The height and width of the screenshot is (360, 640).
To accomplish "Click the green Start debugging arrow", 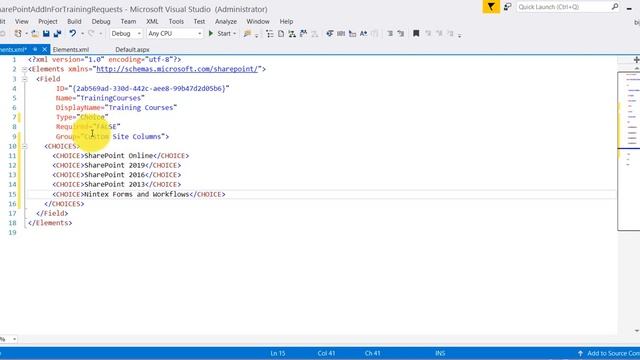I will [211, 33].
